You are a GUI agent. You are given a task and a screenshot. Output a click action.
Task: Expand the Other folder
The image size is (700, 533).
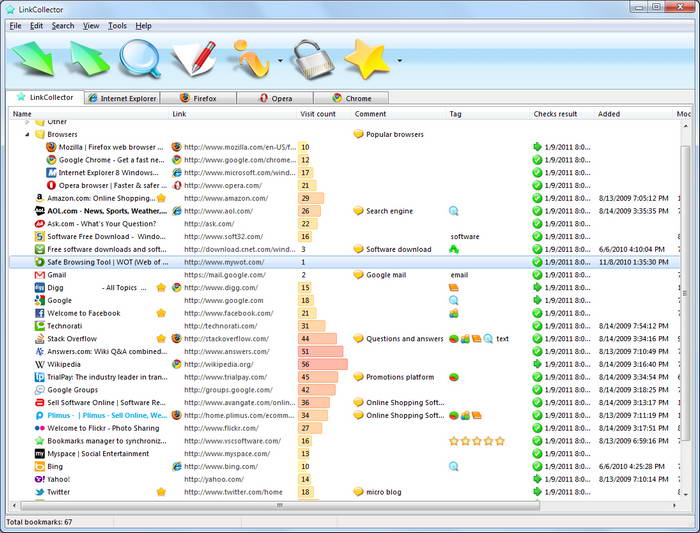(x=27, y=121)
